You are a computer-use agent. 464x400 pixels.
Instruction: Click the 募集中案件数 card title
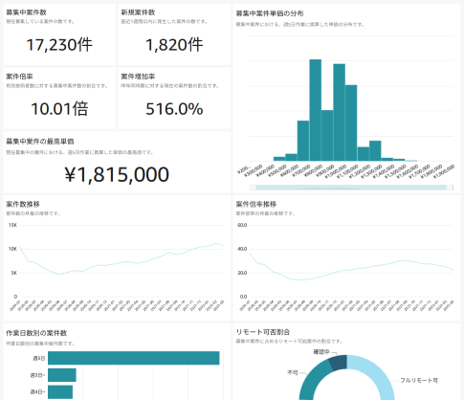click(x=26, y=12)
